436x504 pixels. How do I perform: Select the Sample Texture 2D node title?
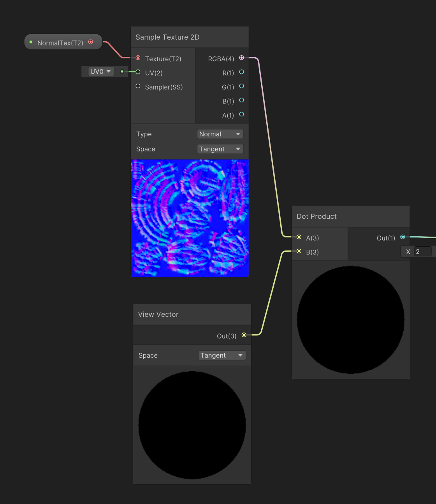167,37
